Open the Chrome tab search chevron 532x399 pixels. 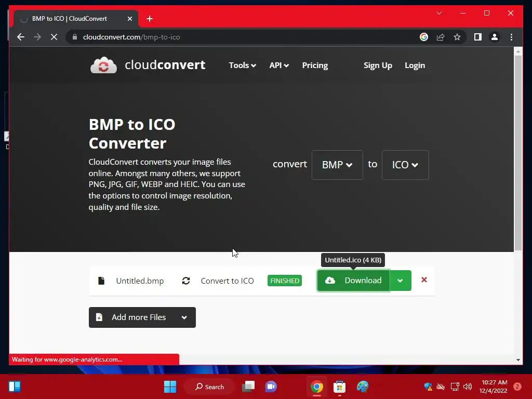click(x=439, y=13)
